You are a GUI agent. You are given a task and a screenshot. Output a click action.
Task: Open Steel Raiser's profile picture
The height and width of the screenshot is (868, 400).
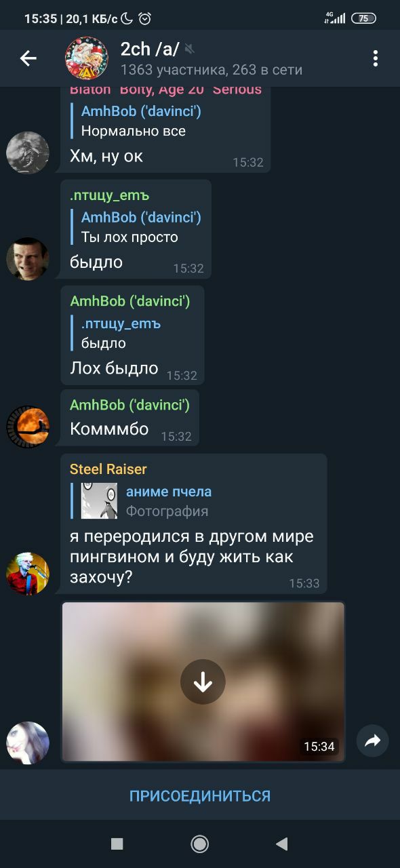pyautogui.click(x=28, y=574)
